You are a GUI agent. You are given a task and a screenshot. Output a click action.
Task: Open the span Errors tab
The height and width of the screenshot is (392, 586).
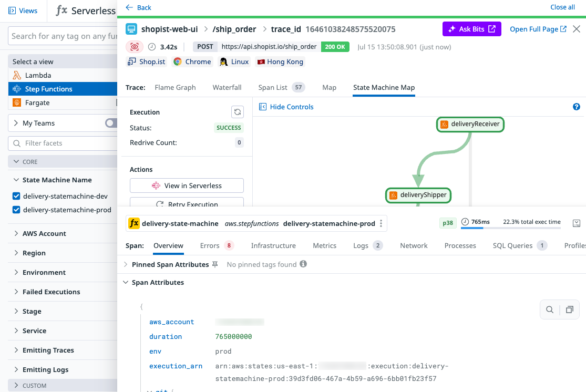point(217,245)
